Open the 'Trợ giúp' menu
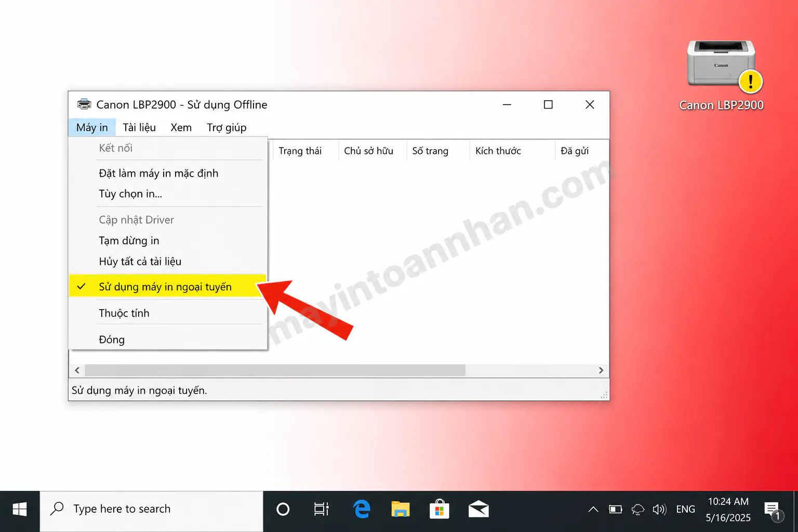 227,127
